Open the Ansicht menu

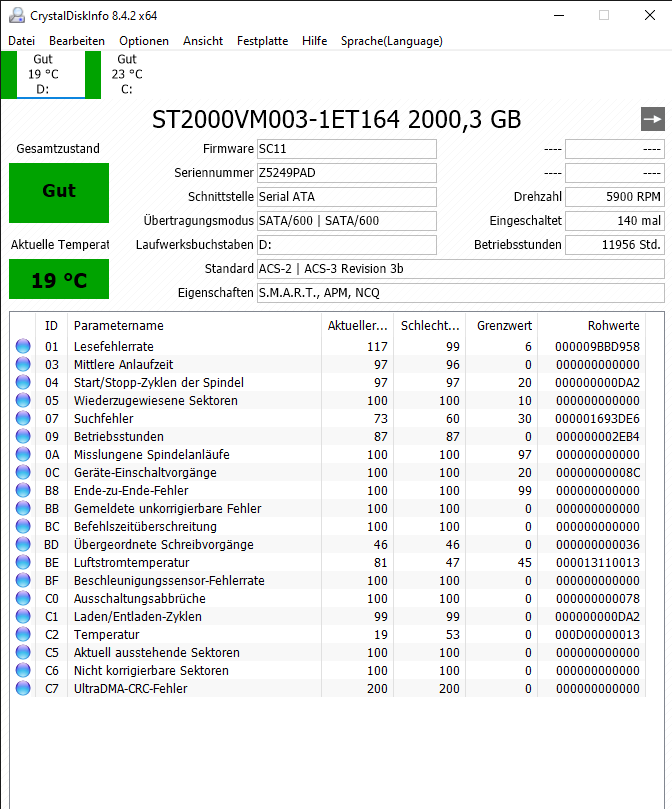[203, 41]
